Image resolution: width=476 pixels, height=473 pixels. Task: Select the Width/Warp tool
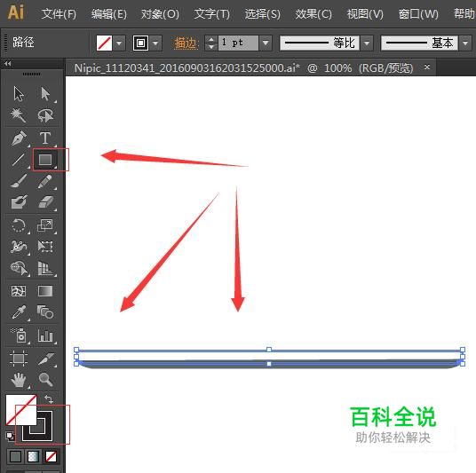click(19, 247)
